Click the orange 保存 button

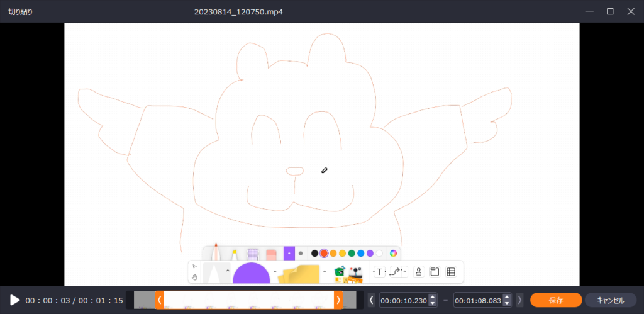(x=556, y=300)
